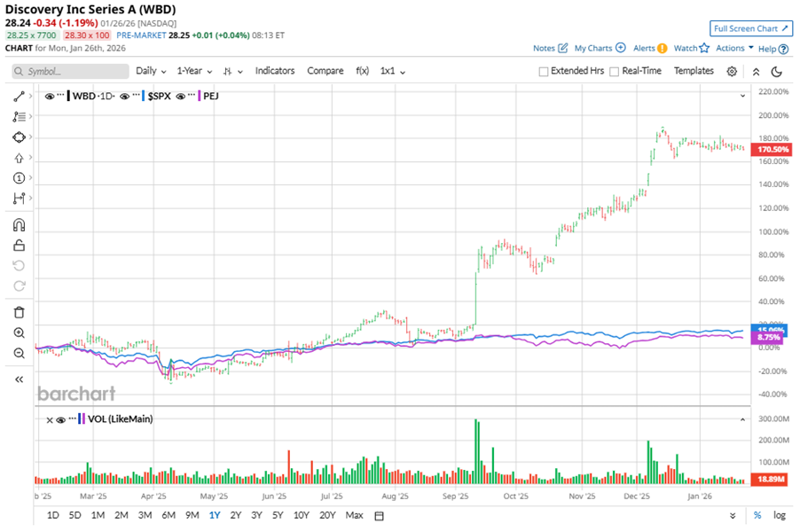Collapse the main chart legend chevron
800x532 pixels.
743,96
